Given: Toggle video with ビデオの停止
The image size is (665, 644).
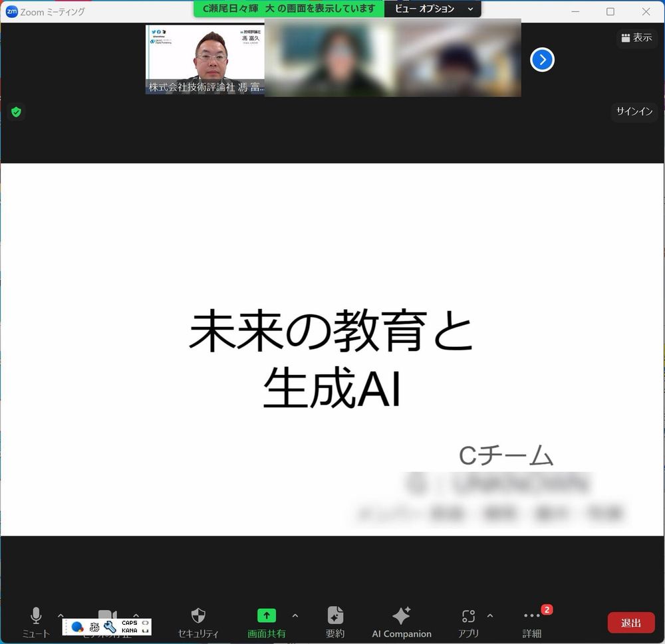Looking at the screenshot, I should click(107, 617).
